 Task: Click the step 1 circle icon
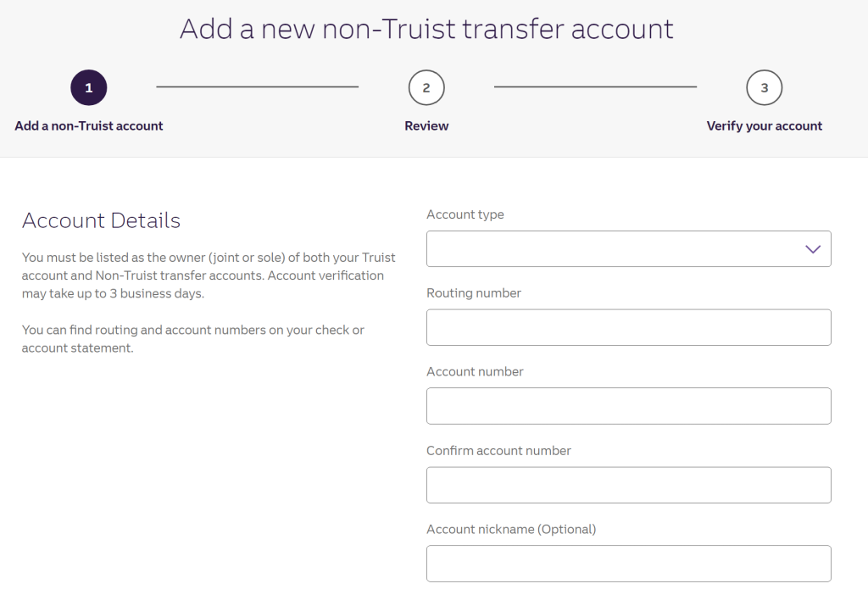89,87
